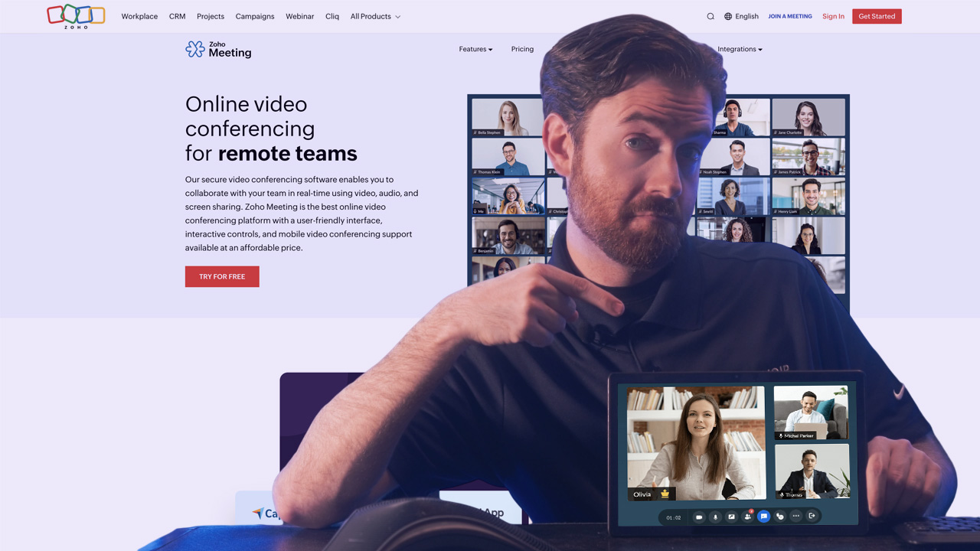Click the 'remote teams' bold heading text
This screenshot has height=551, width=980.
click(288, 153)
